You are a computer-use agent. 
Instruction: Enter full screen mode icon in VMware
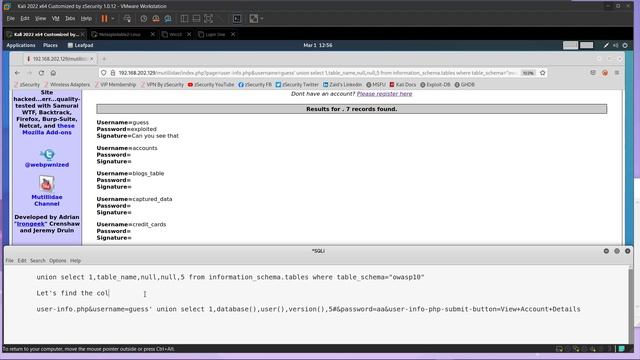coord(209,18)
